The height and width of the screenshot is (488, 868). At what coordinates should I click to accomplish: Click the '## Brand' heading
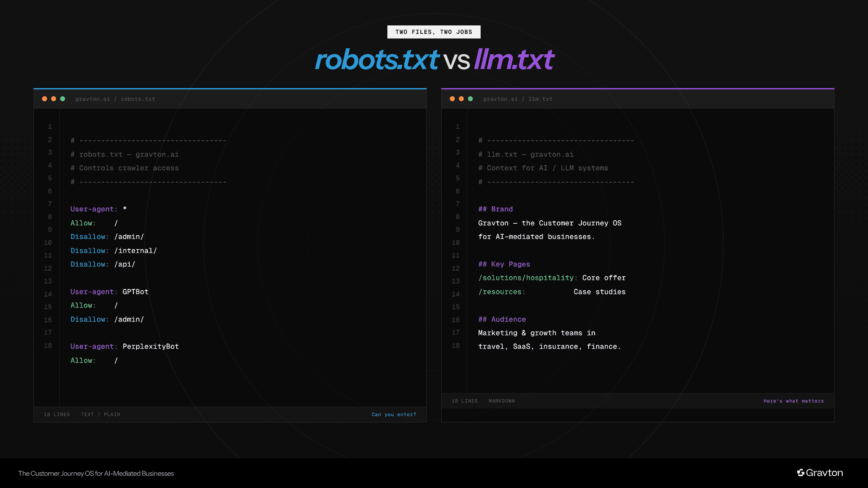pos(495,209)
